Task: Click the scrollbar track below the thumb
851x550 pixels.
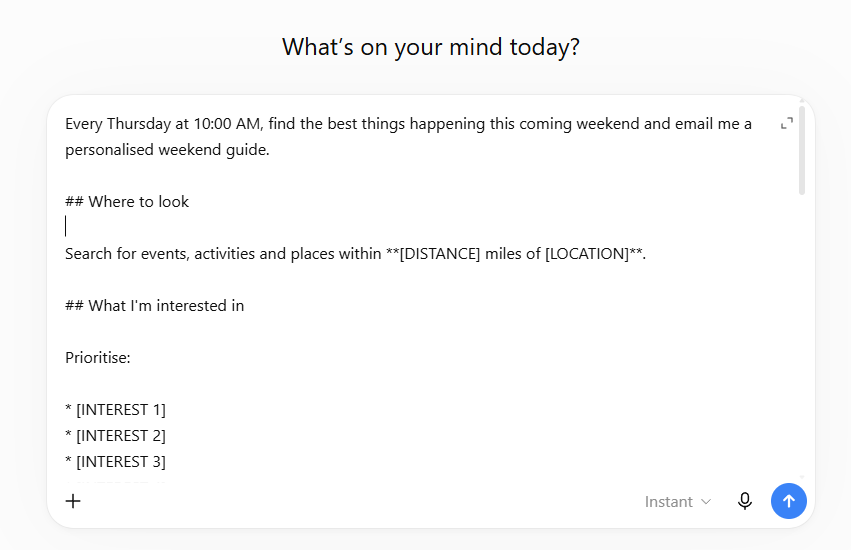Action: [802, 334]
